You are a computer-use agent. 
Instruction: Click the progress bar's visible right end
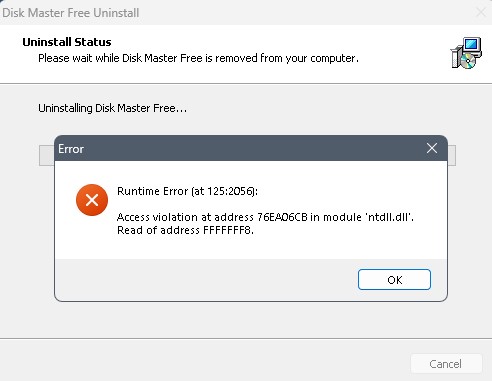tap(452, 155)
